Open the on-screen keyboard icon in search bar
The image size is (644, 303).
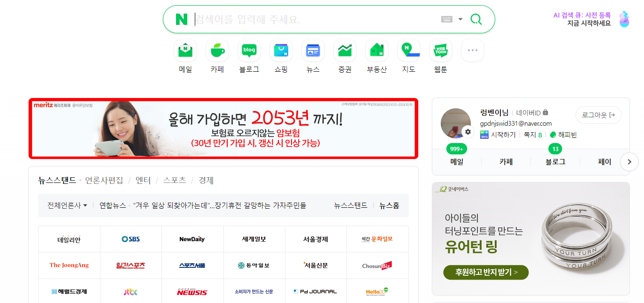[x=446, y=19]
